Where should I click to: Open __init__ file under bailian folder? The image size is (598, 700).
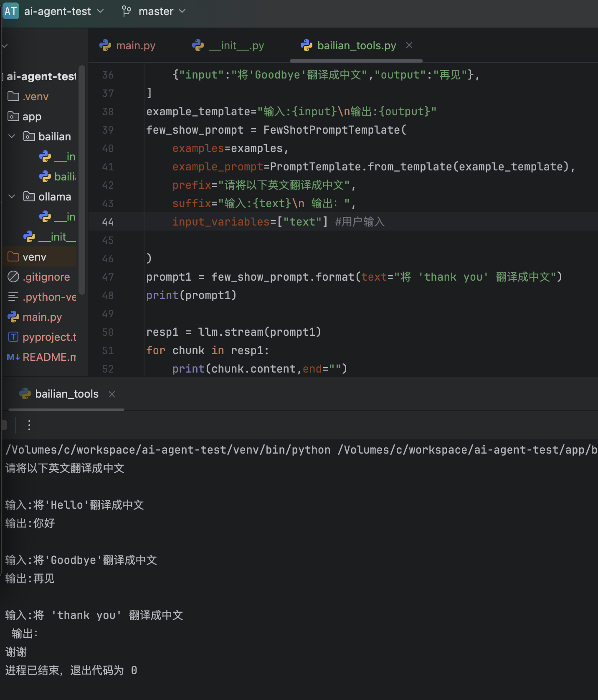coord(65,157)
